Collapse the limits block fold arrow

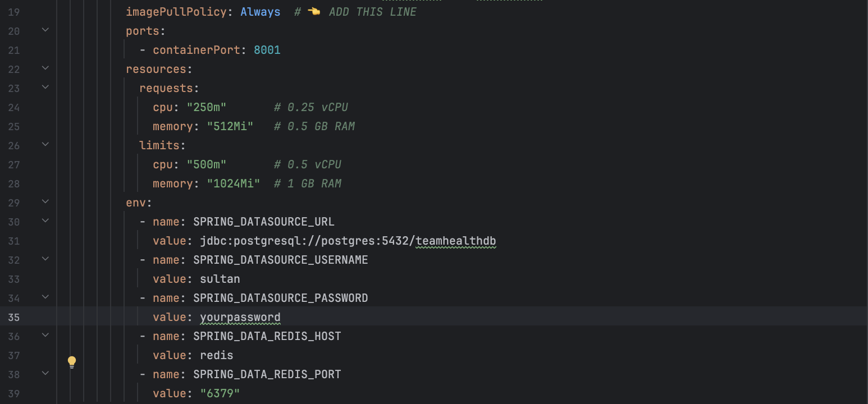click(x=45, y=144)
